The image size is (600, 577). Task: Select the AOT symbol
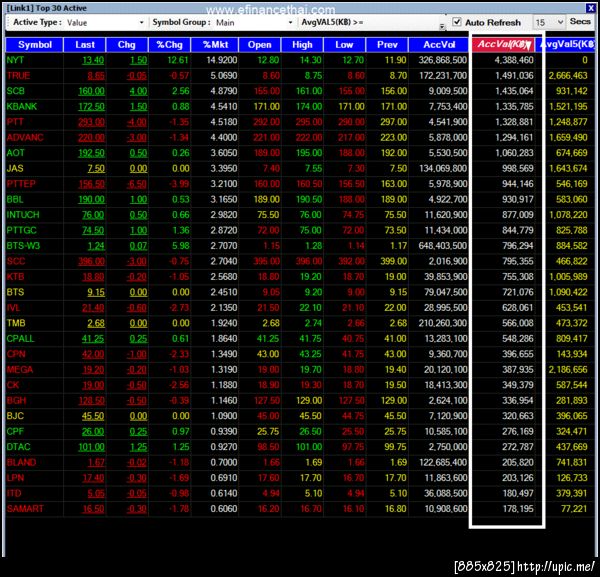15,153
